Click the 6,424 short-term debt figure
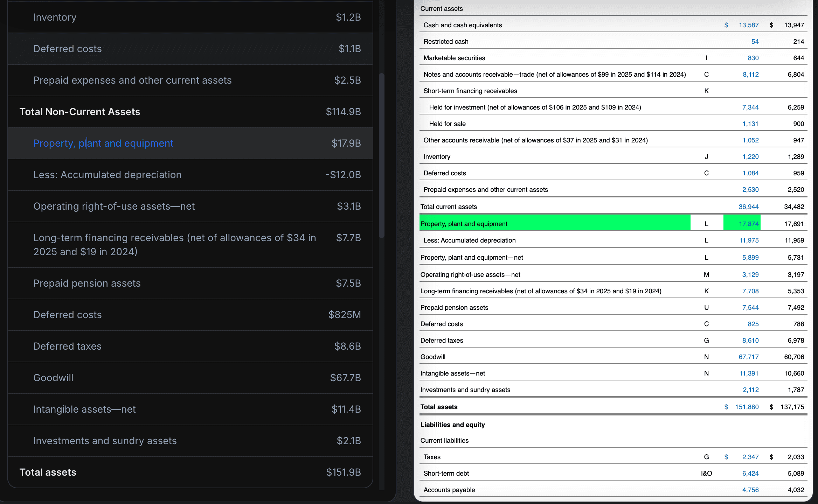Image resolution: width=818 pixels, height=504 pixels. pyautogui.click(x=750, y=473)
